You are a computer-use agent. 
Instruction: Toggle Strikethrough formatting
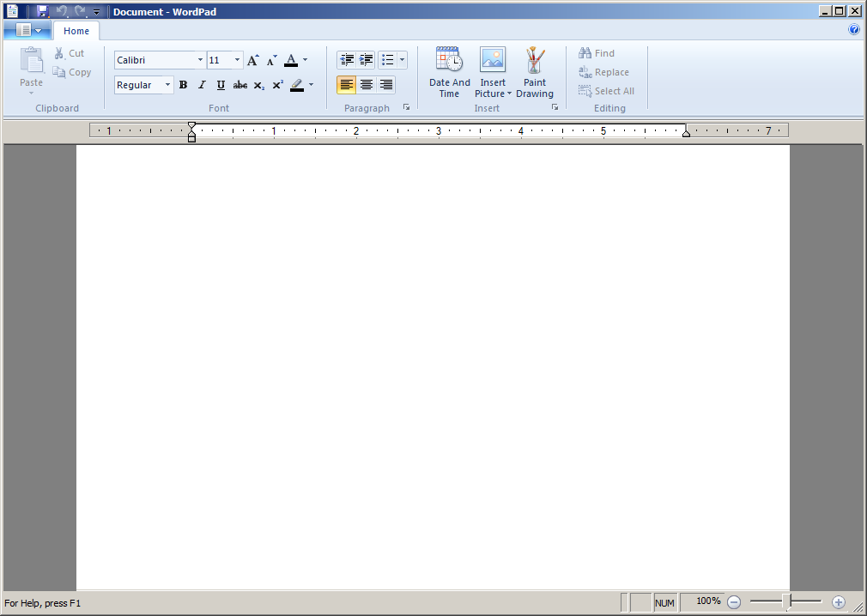[x=240, y=85]
